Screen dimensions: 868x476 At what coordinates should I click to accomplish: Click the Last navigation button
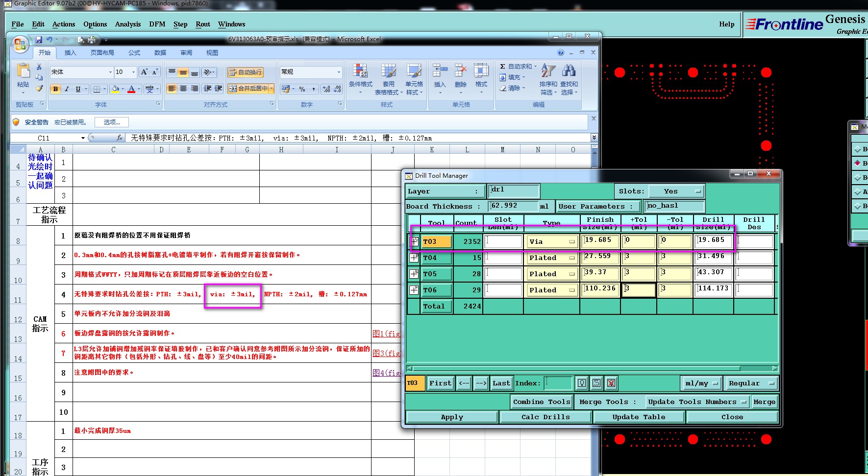click(501, 383)
